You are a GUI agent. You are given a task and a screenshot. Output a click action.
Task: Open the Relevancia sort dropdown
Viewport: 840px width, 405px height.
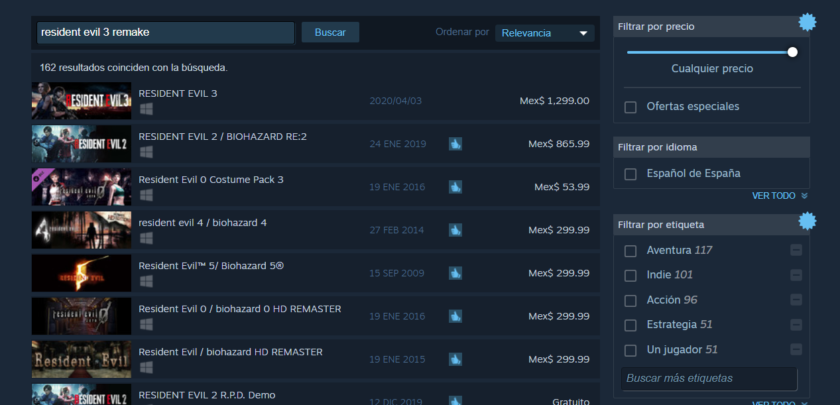pos(544,33)
